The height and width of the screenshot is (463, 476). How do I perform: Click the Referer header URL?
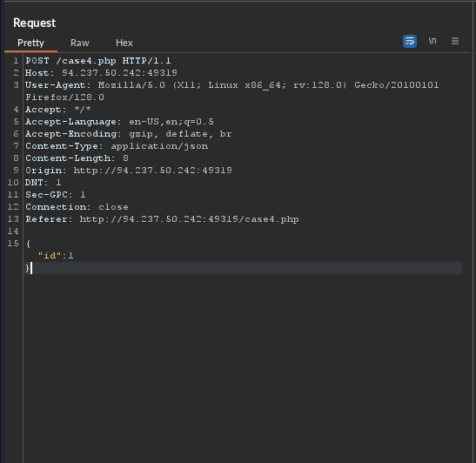[x=190, y=219]
